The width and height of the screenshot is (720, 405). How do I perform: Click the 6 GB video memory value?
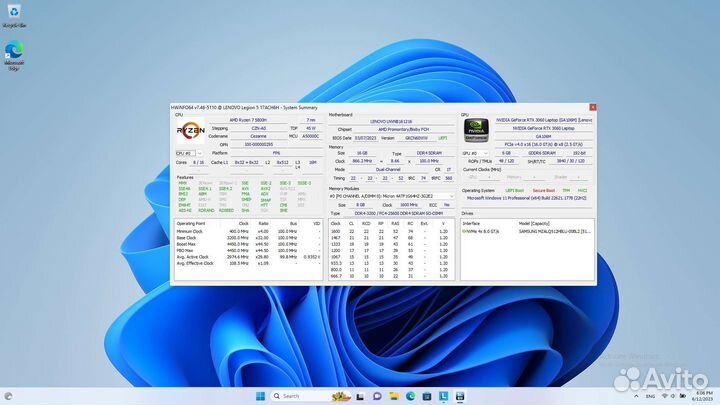tap(506, 153)
